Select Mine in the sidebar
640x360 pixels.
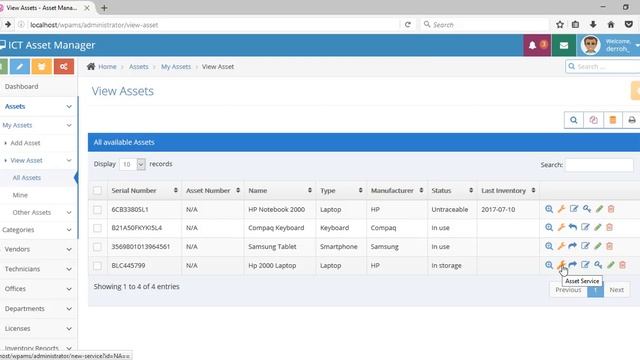[20, 195]
